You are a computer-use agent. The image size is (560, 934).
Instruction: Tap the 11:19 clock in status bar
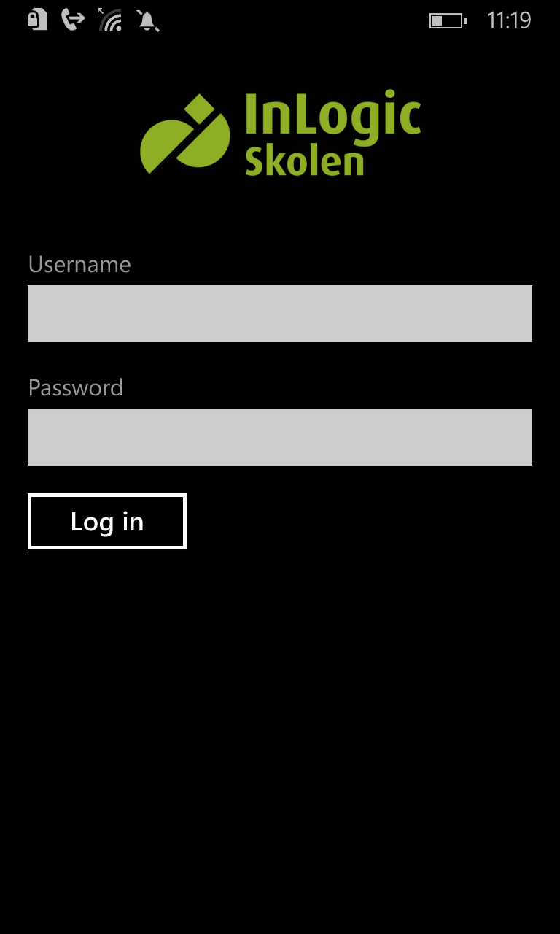[508, 20]
